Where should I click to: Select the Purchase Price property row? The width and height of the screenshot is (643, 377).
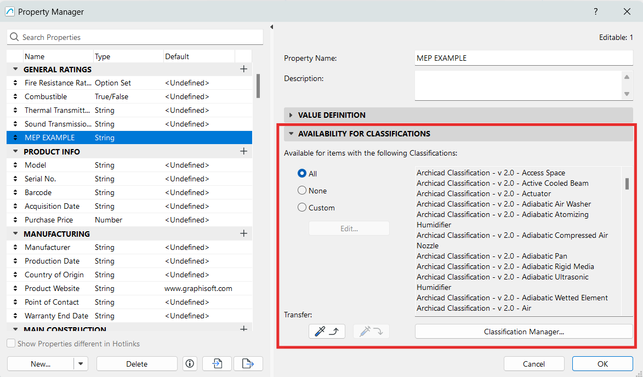pos(129,220)
